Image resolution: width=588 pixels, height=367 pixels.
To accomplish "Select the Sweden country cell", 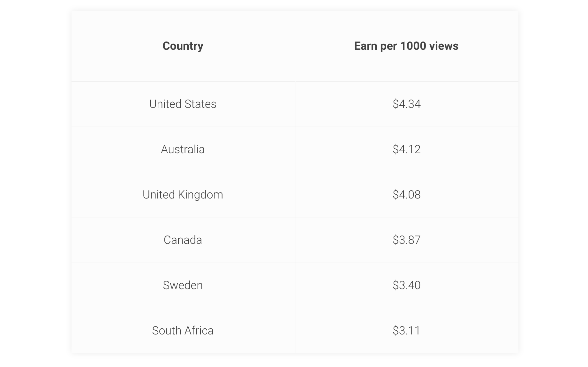I will click(183, 285).
